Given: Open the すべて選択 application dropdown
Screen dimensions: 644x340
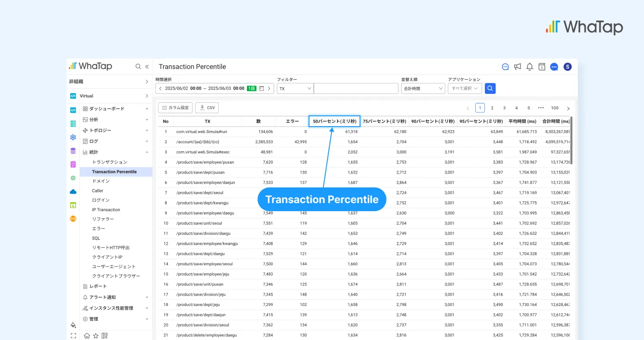Looking at the screenshot, I should 465,89.
